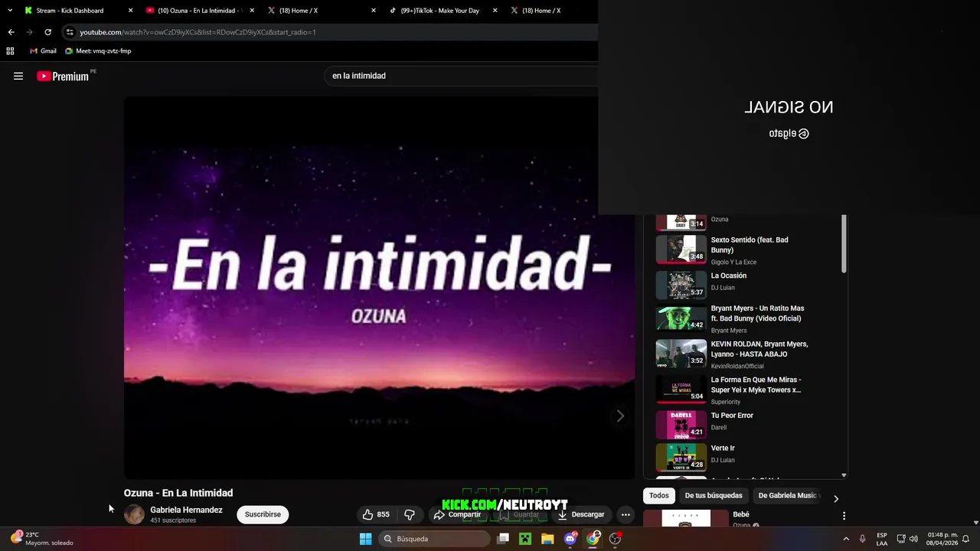The height and width of the screenshot is (551, 980).
Task: Launch Minecraft from the taskbar
Action: pos(525,539)
